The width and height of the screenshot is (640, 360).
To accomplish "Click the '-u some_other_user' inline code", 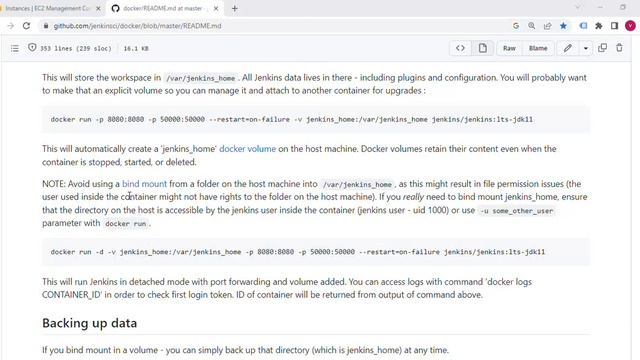I will [516, 211].
